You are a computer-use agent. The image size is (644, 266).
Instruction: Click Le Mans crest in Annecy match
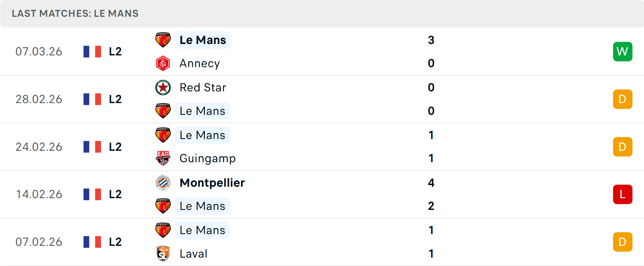(x=163, y=40)
